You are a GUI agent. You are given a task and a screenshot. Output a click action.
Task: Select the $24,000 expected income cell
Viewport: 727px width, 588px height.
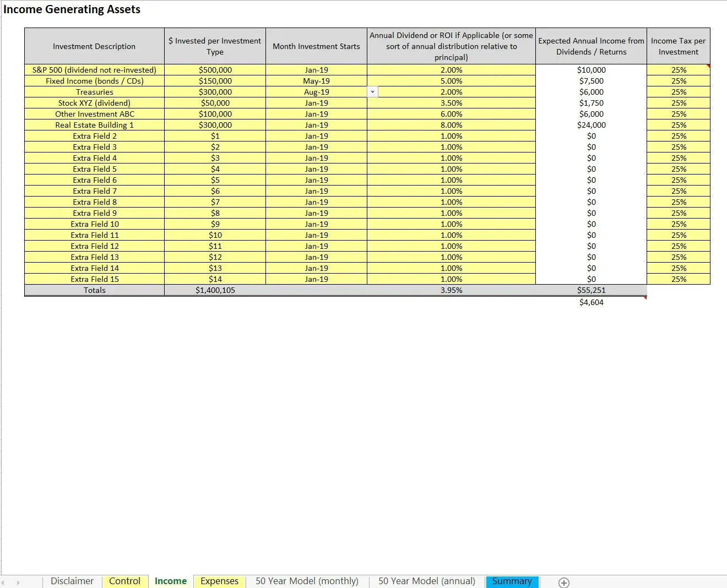click(591, 125)
